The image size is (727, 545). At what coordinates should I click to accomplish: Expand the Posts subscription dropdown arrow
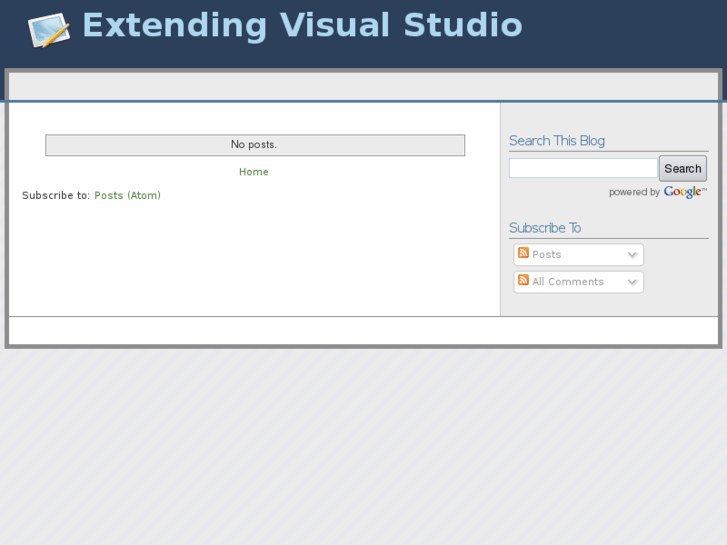(x=632, y=255)
